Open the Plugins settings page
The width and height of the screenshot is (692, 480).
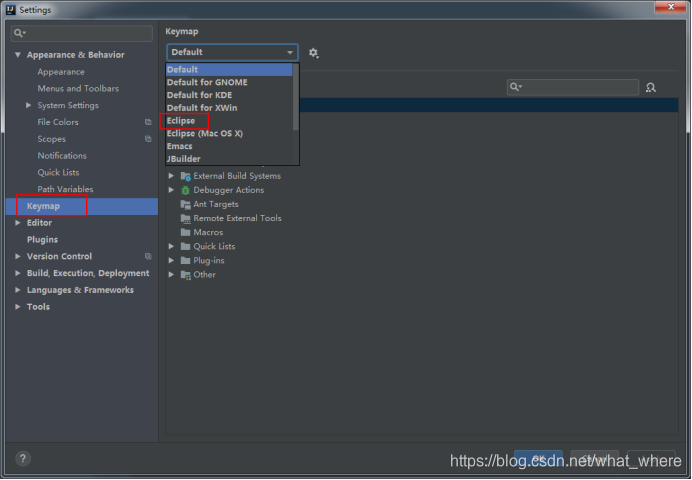[x=42, y=240]
